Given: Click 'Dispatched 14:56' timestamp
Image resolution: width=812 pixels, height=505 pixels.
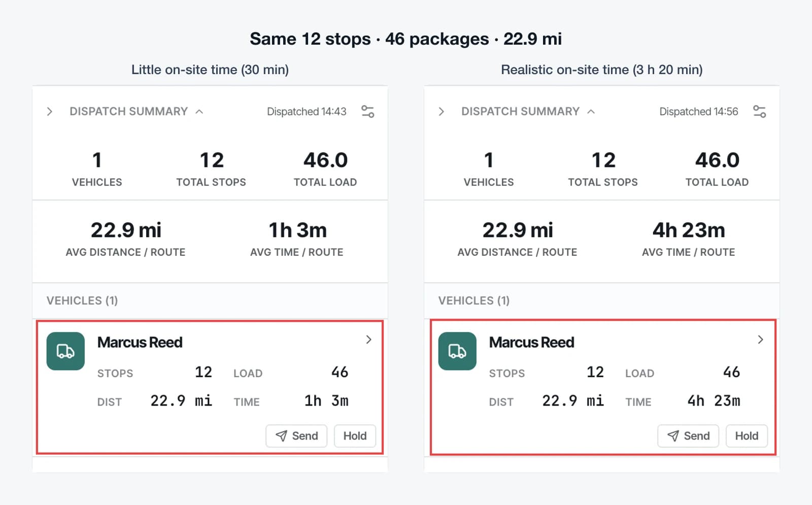Looking at the screenshot, I should coord(699,112).
